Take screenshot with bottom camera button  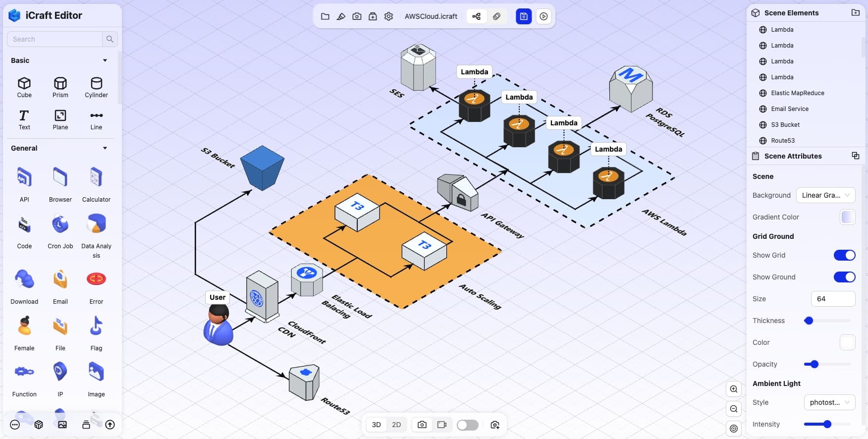422,425
